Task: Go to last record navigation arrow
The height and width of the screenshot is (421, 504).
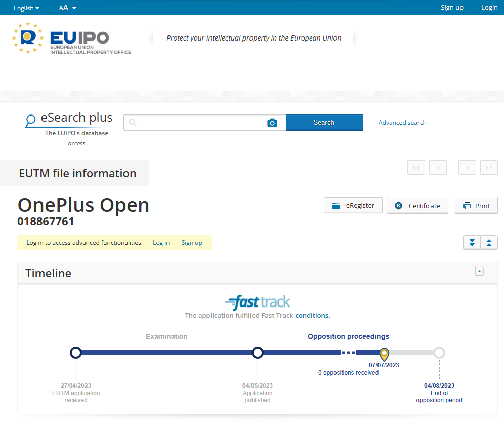Action: 489,168
